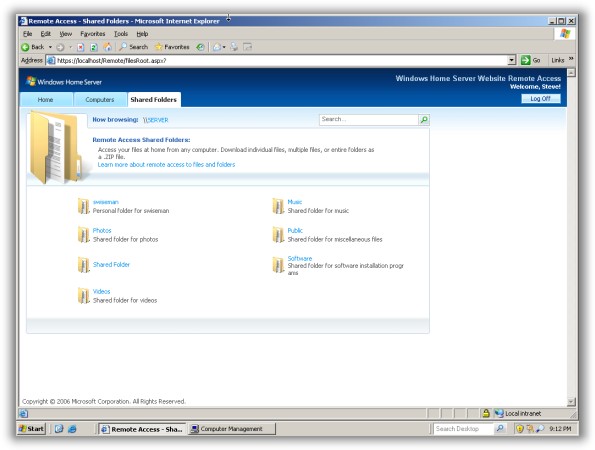Click the Music folder icon
The image size is (595, 450).
[x=278, y=206]
